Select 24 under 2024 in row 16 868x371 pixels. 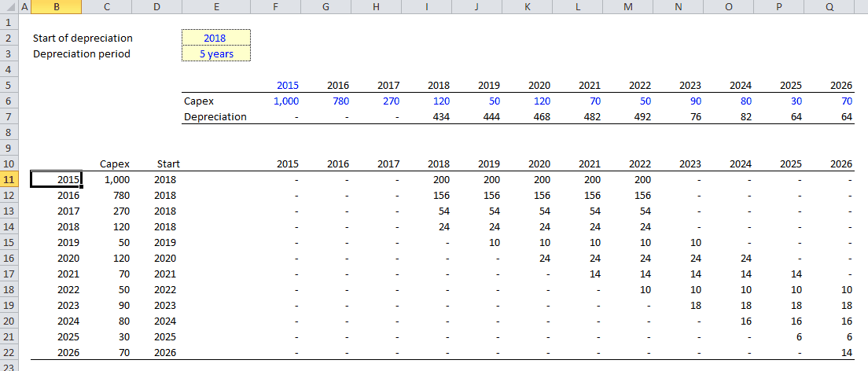[746, 258]
